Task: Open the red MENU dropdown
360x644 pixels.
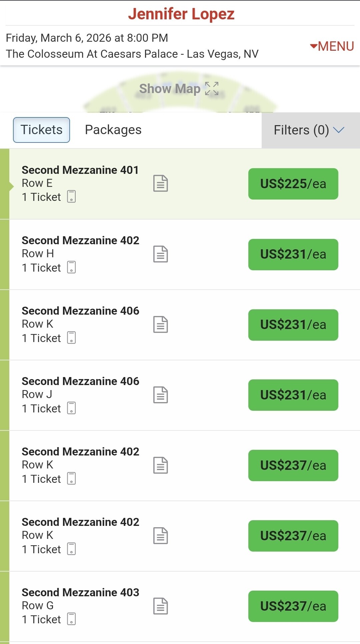Action: (x=332, y=46)
